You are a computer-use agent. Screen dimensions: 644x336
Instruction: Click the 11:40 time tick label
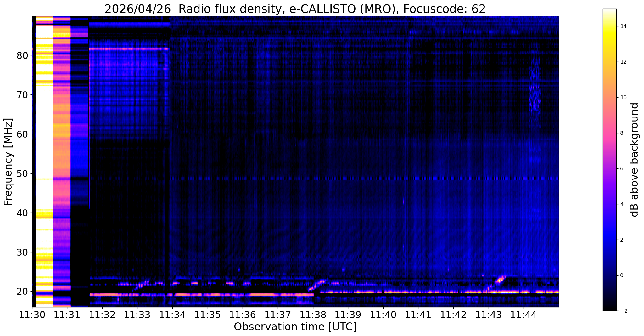pyautogui.click(x=383, y=315)
